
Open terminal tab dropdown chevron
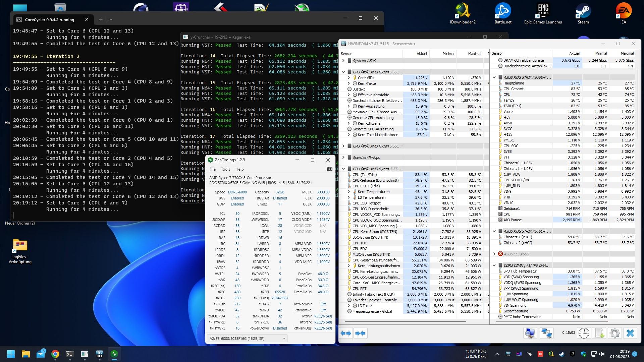coord(111,19)
